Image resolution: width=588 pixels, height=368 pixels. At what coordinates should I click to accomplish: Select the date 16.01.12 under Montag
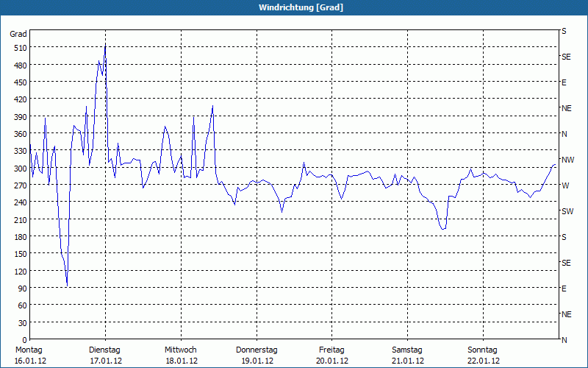[30, 361]
